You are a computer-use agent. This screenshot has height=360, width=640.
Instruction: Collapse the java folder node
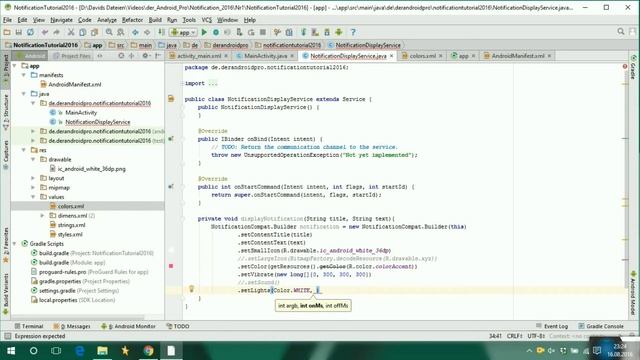(x=24, y=94)
